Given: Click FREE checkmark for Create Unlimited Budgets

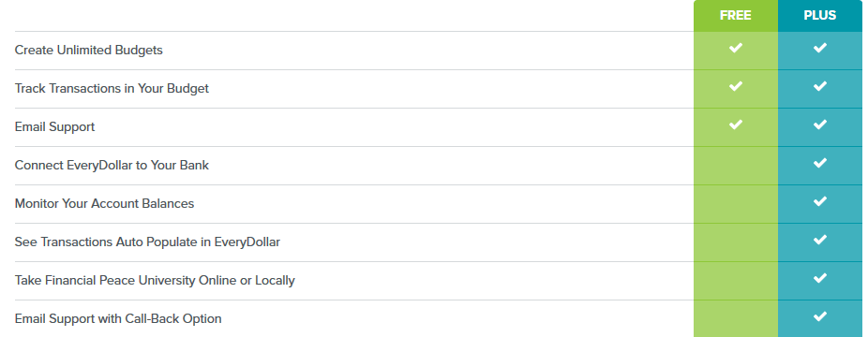Looking at the screenshot, I should 735,48.
